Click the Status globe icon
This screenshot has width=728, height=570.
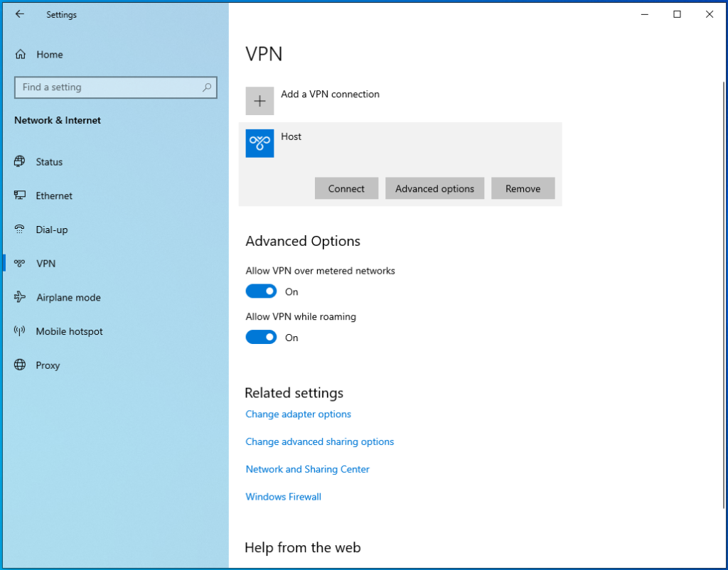(20, 162)
